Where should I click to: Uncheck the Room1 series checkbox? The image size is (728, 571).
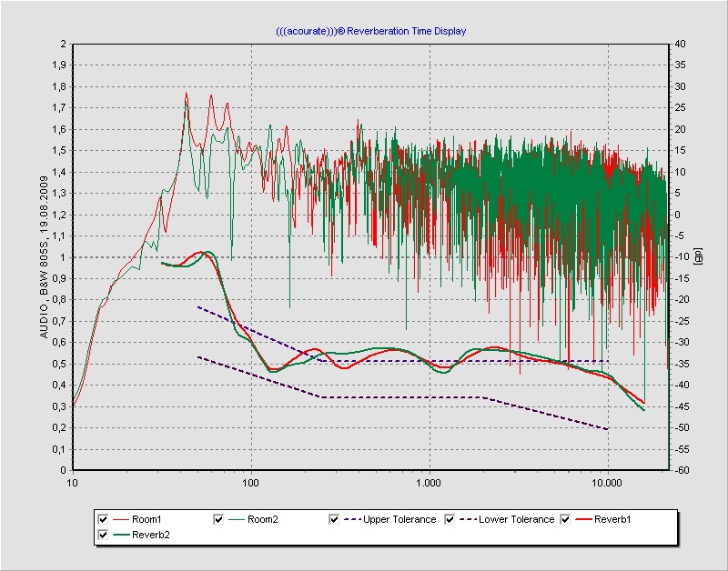(103, 519)
